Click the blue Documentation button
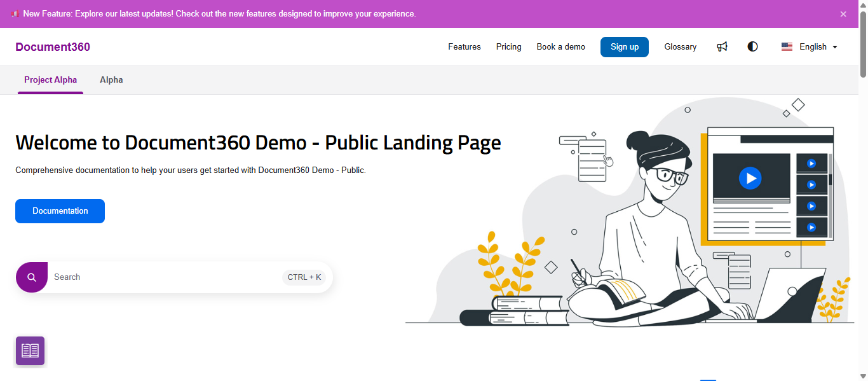 (x=60, y=211)
